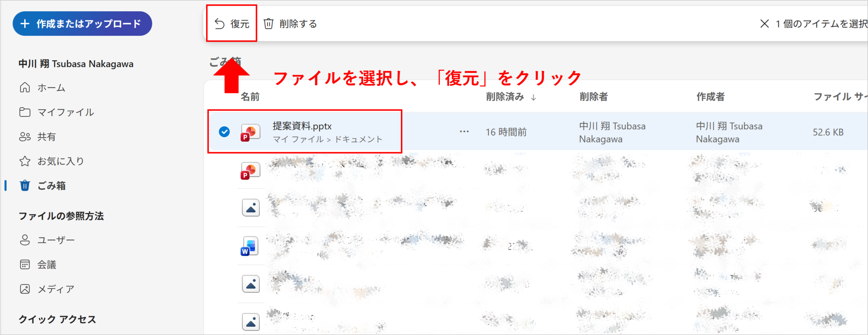
Task: Click 作成またはアップロード button
Action: pyautogui.click(x=82, y=24)
